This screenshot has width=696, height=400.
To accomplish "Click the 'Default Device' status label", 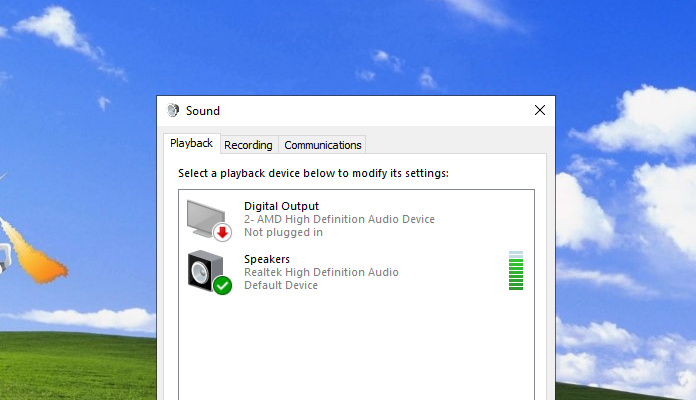I will (281, 285).
